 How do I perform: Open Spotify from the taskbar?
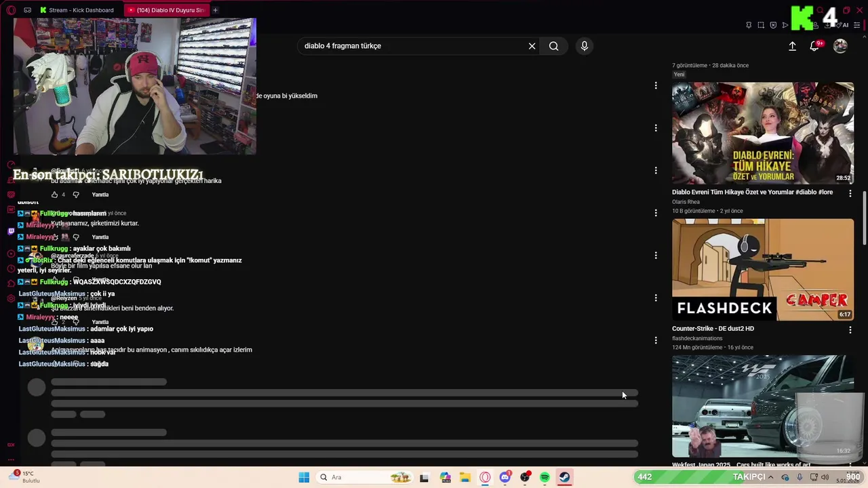[x=545, y=477]
